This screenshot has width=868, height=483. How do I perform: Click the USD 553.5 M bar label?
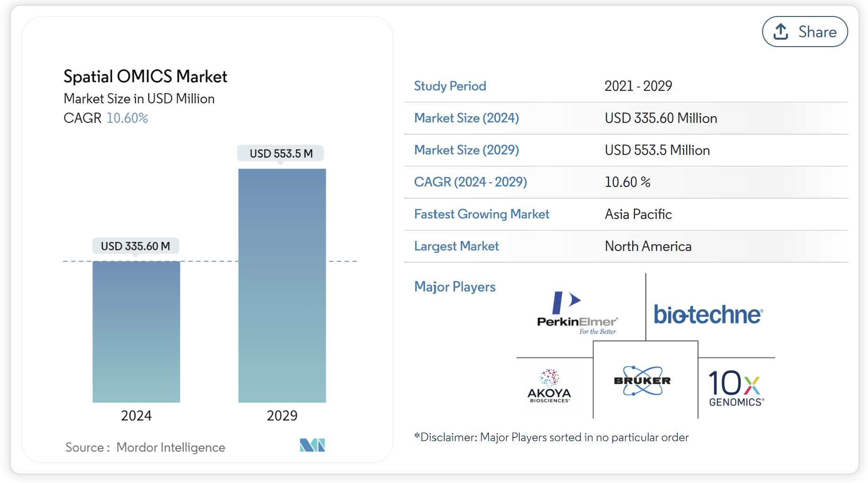coord(281,153)
